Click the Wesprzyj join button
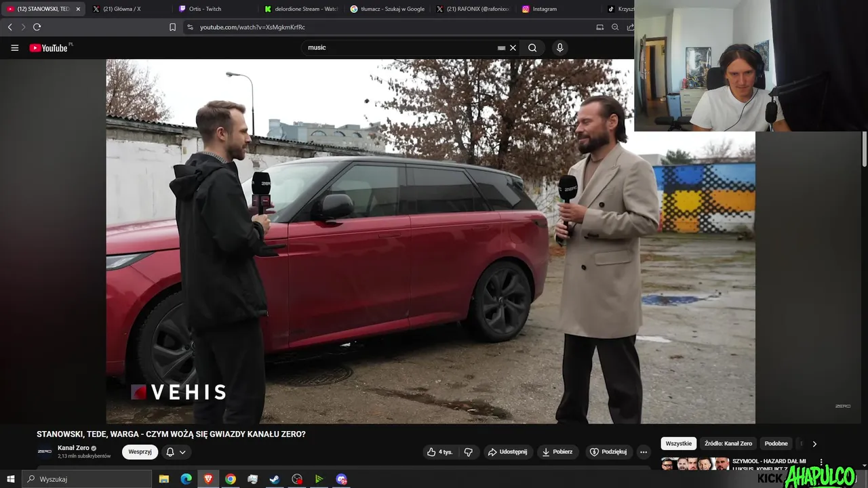This screenshot has width=868, height=488. [x=140, y=452]
